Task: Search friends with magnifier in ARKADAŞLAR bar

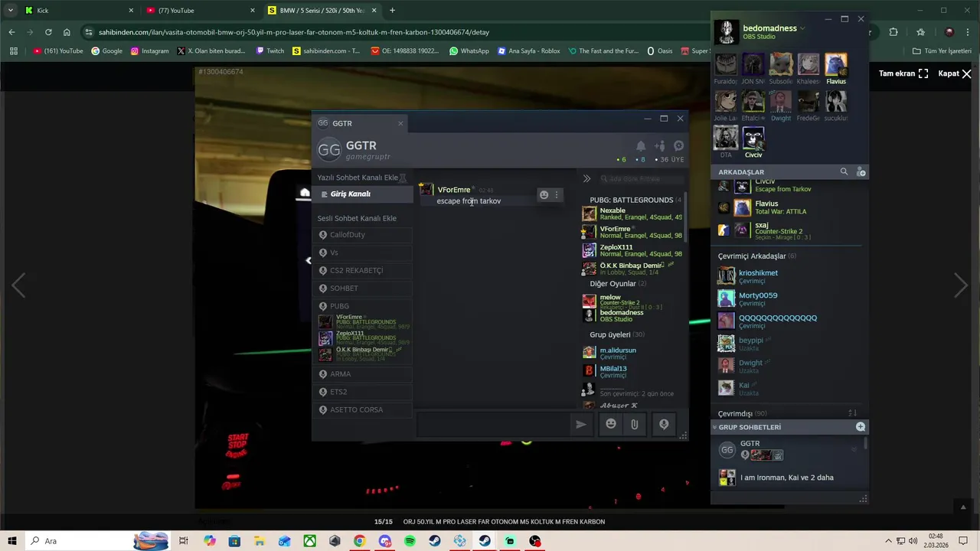Action: [844, 172]
